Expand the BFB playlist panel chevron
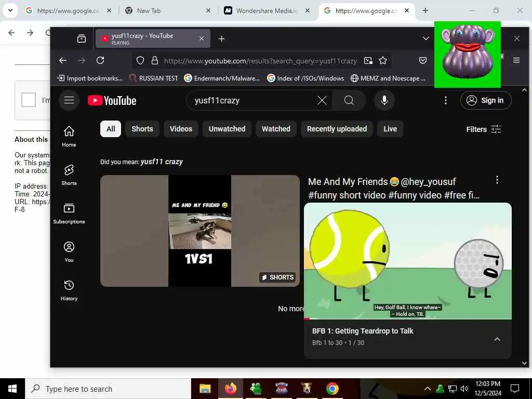532x399 pixels. point(497,339)
